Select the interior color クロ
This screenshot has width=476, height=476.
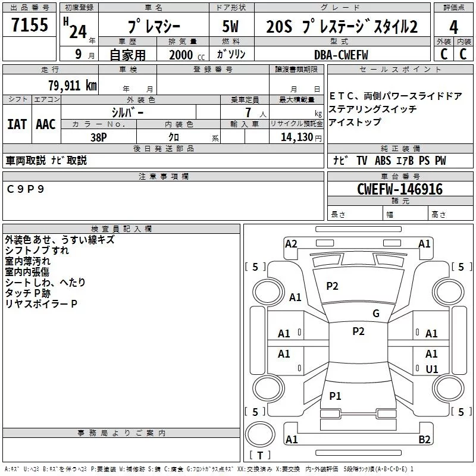click(174, 137)
